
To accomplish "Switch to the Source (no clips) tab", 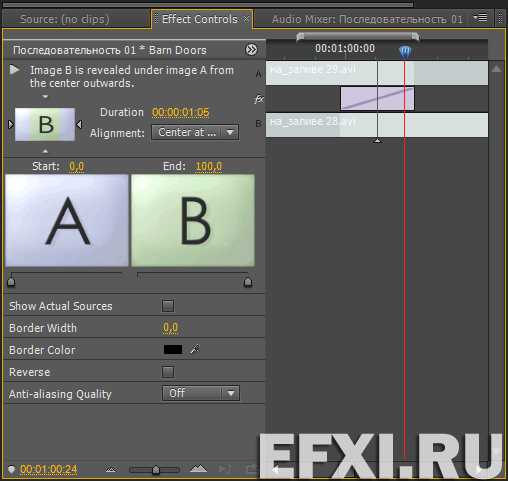I will (65, 19).
